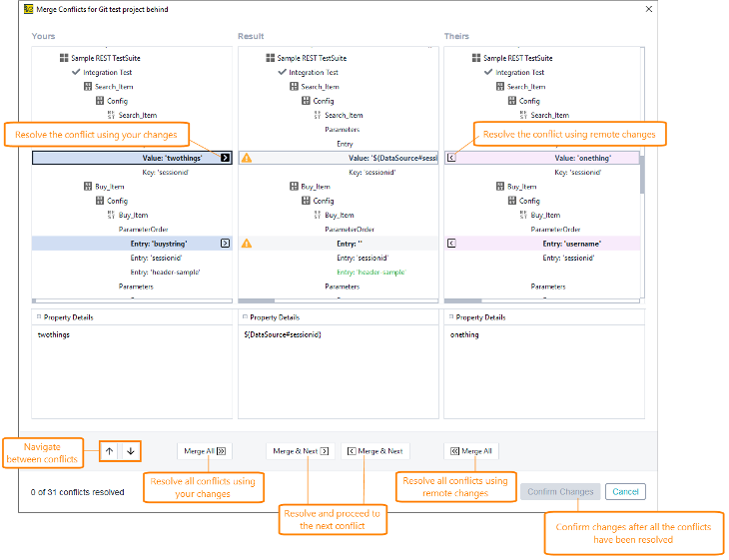Merge All using your changes

pyautogui.click(x=205, y=451)
